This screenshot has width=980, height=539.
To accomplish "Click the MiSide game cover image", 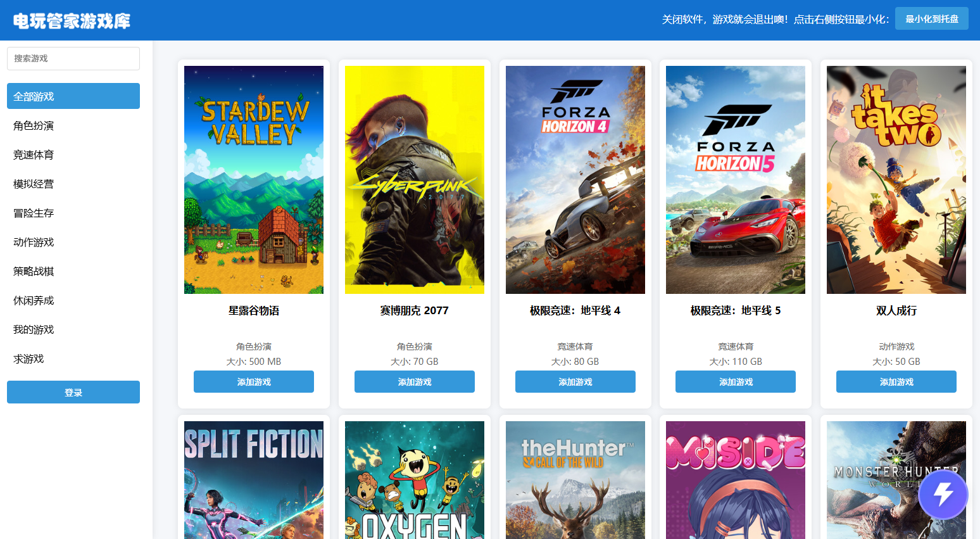I will coord(736,479).
